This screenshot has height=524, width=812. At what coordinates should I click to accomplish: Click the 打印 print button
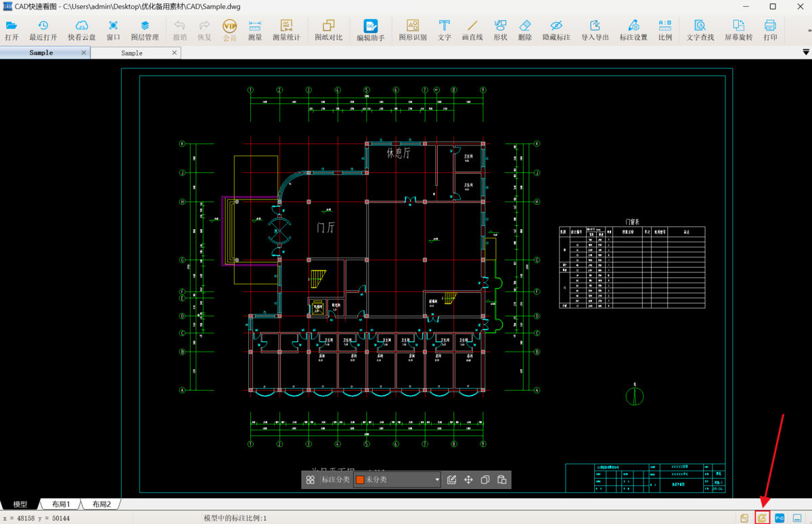tap(770, 30)
